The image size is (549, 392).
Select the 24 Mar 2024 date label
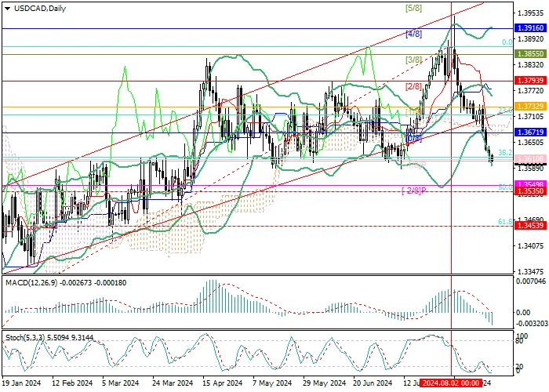pos(173,383)
